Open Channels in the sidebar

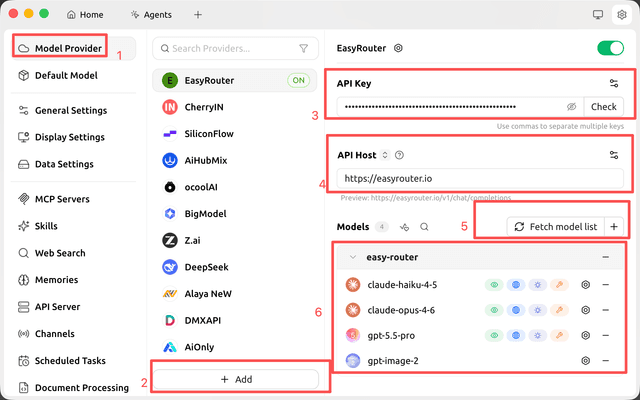tap(73, 334)
